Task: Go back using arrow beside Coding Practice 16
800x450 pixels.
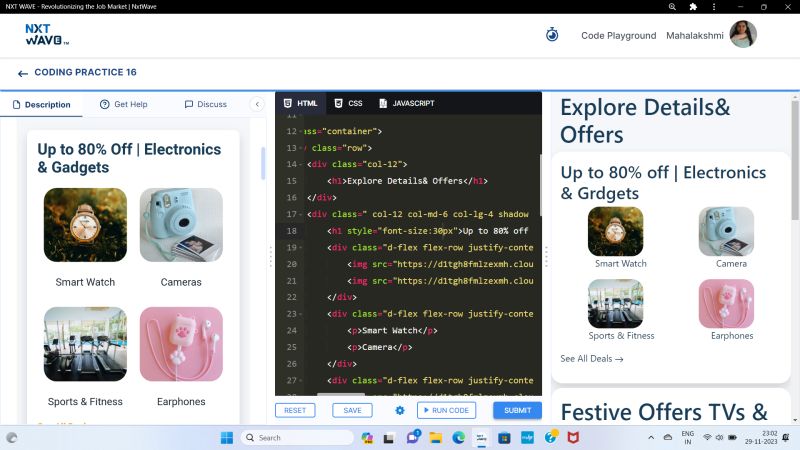Action: click(22, 73)
